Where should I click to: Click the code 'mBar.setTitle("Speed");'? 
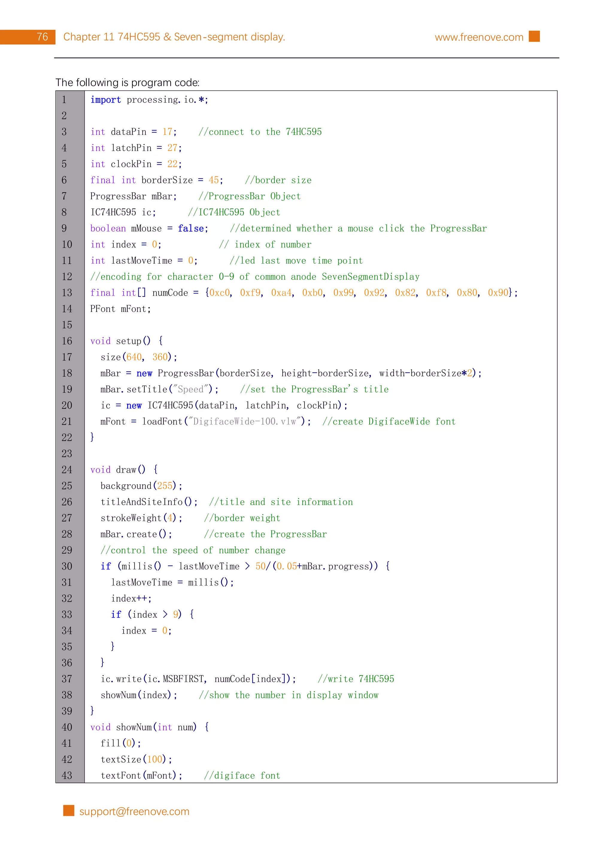coord(160,389)
